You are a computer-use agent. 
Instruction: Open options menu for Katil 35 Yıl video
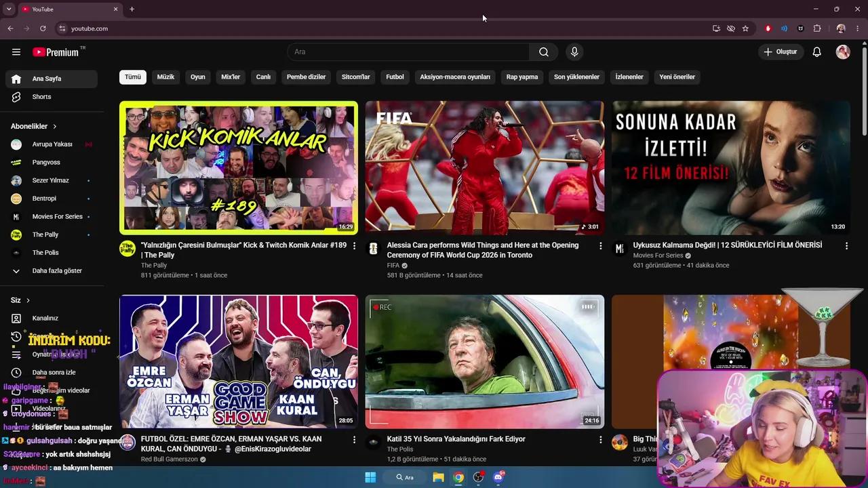click(600, 440)
